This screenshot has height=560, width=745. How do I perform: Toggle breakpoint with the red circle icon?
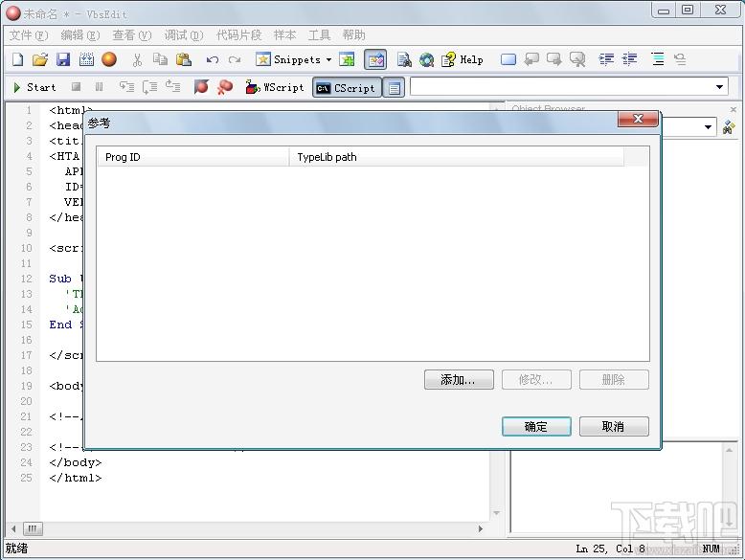coord(201,87)
